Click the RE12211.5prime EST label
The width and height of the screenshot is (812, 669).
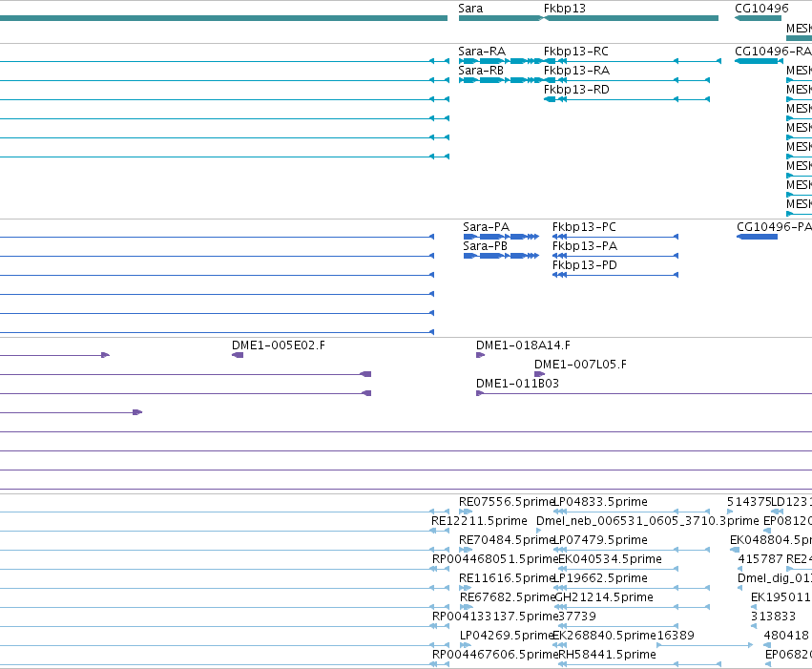click(479, 521)
